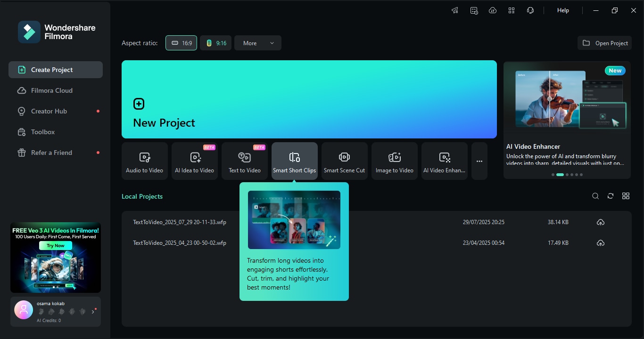
Task: Click the AI Video Enhancer banner title
Action: (x=533, y=146)
